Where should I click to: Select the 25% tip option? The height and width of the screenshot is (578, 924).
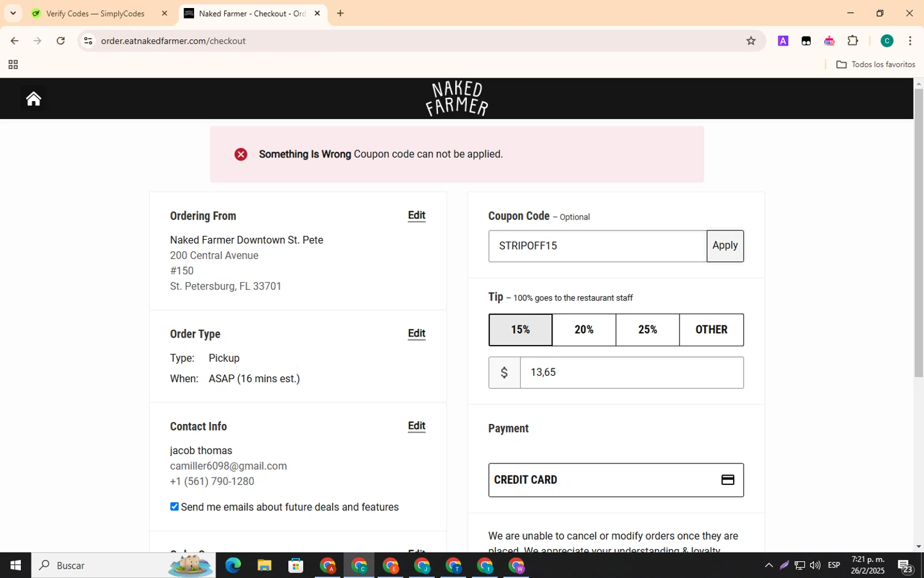coord(647,330)
